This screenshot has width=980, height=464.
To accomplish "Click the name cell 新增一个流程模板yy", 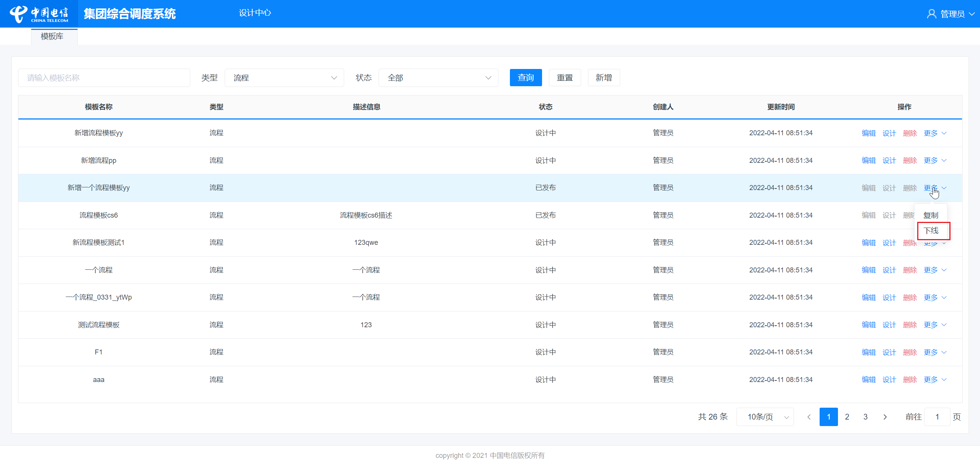I will (x=99, y=188).
